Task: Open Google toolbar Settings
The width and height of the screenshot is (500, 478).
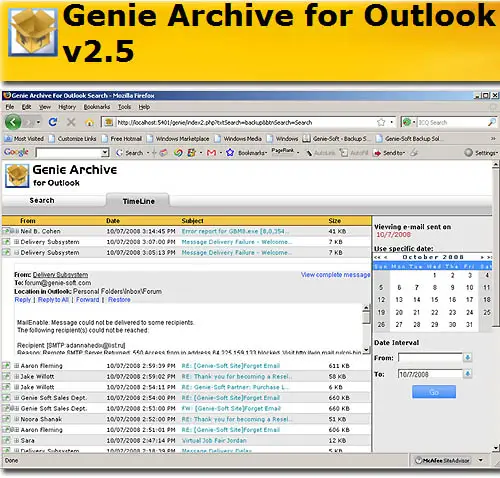Action: click(x=481, y=153)
